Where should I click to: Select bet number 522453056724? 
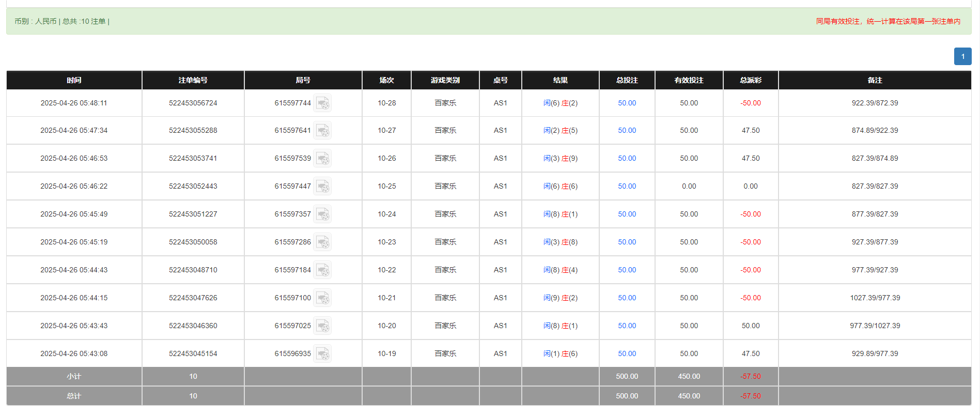(193, 103)
